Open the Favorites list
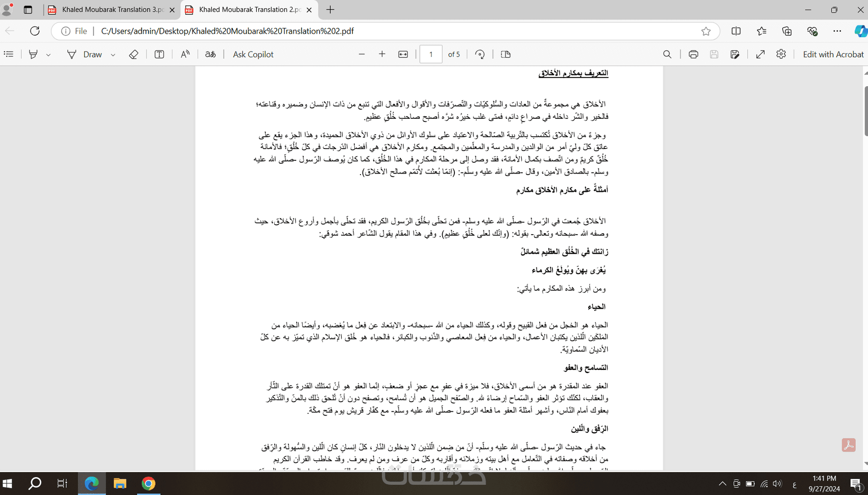The width and height of the screenshot is (868, 495). point(762,31)
